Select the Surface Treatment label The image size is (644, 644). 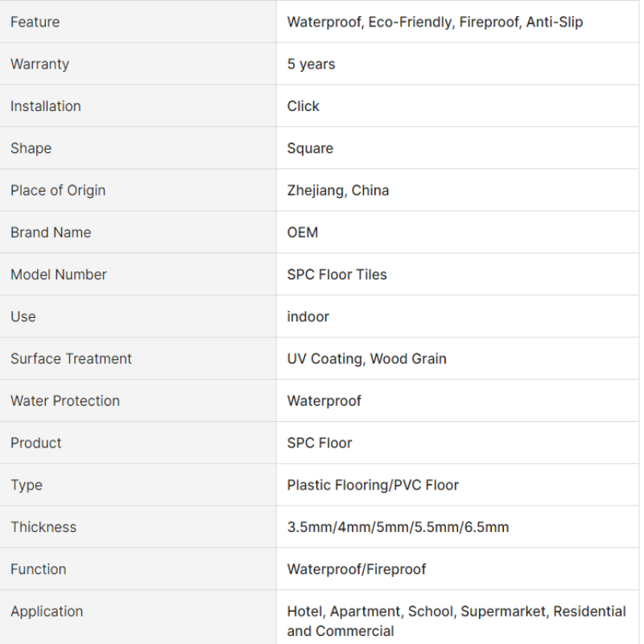(71, 359)
